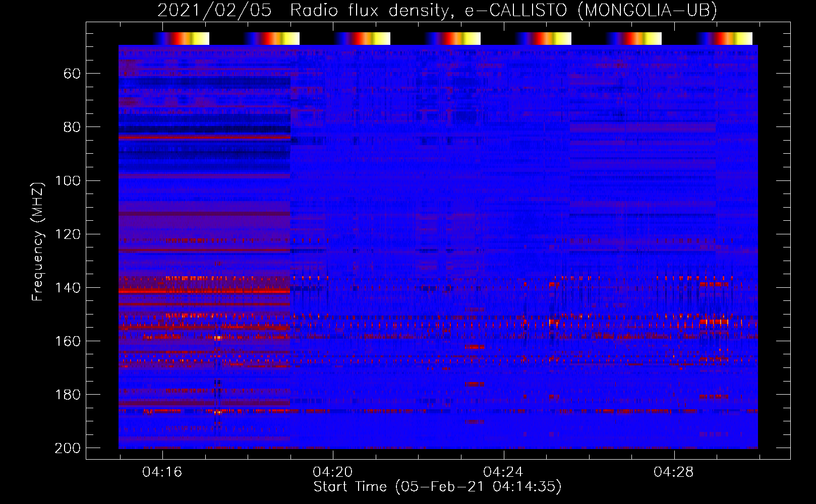Click the 04:28 time tick label
This screenshot has height=504, width=816.
click(673, 472)
